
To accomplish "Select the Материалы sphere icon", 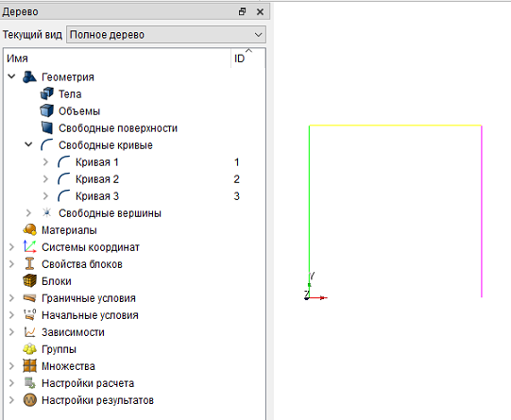I will tap(29, 230).
